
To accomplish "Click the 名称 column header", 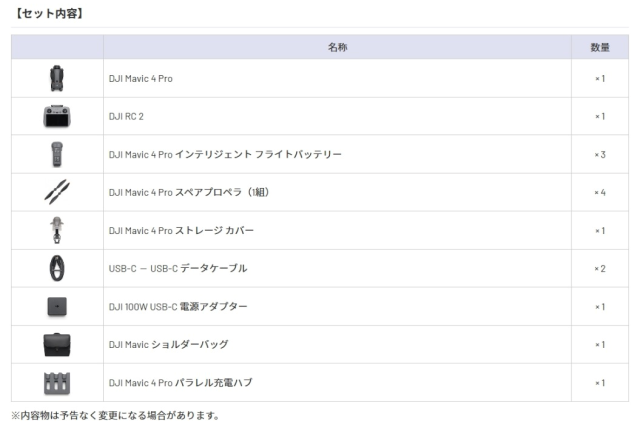I will pos(337,47).
